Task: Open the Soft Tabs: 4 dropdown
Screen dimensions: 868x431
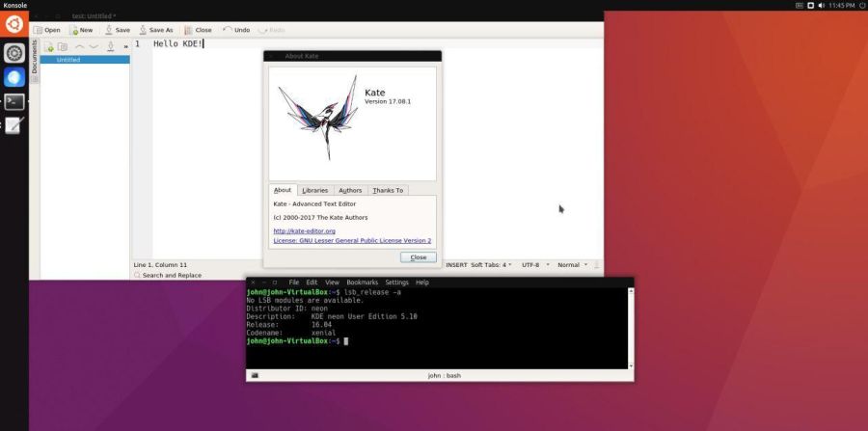Action: coord(491,265)
